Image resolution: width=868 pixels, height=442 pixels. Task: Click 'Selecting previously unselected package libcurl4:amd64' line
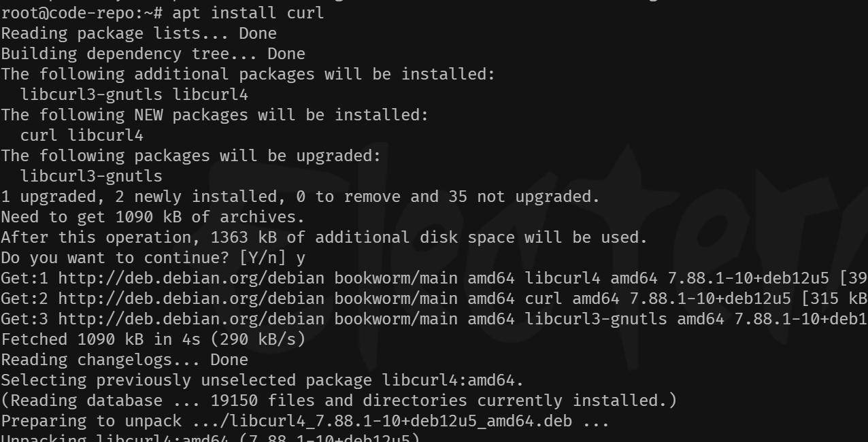pyautogui.click(x=262, y=380)
